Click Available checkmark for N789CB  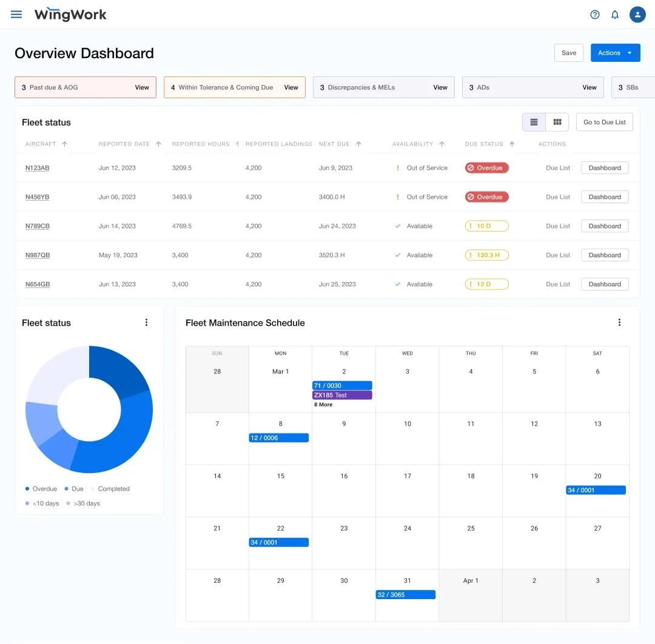398,226
